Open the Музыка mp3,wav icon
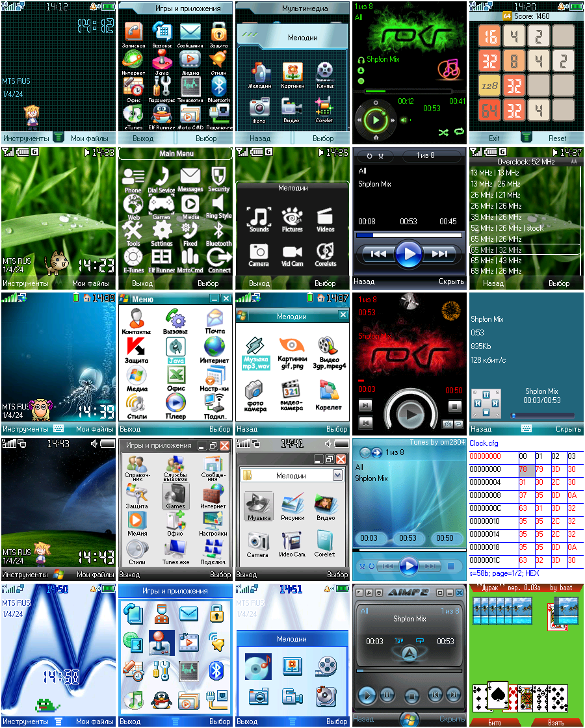This screenshot has width=585, height=728. point(255,346)
